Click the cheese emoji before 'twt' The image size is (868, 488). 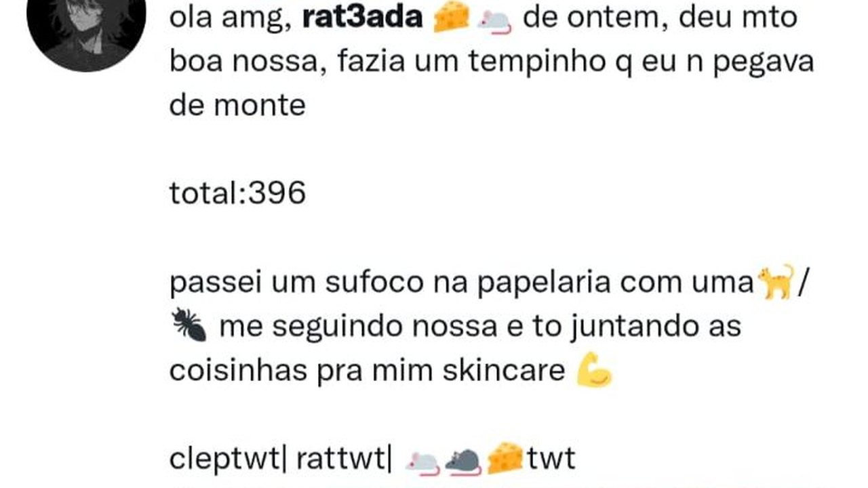[506, 459]
